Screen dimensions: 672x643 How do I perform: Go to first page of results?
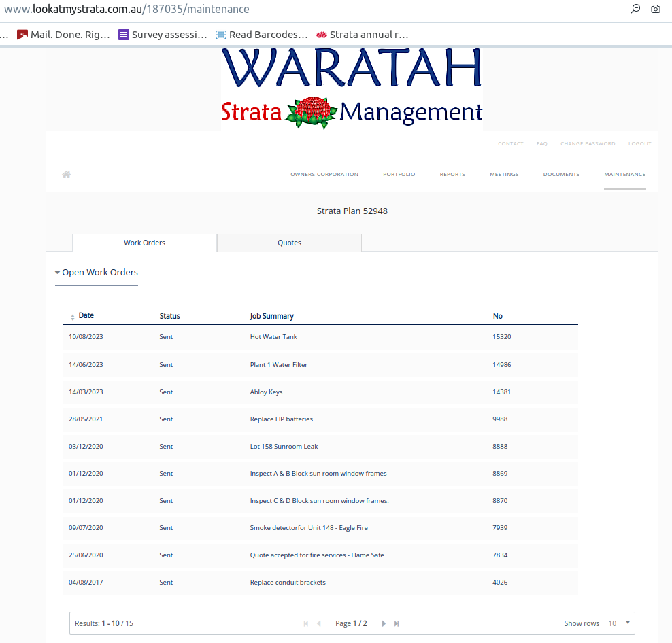[x=306, y=623]
